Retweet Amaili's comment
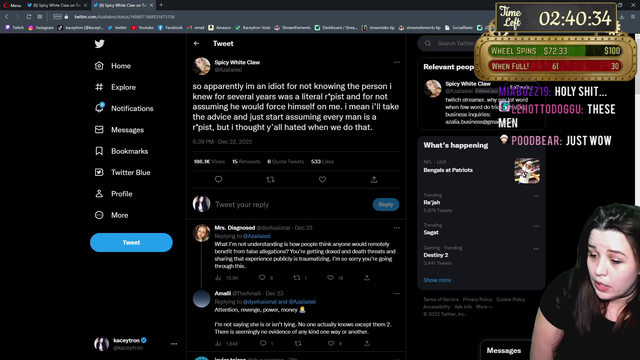Screen dimensions: 640x360 click(x=298, y=343)
